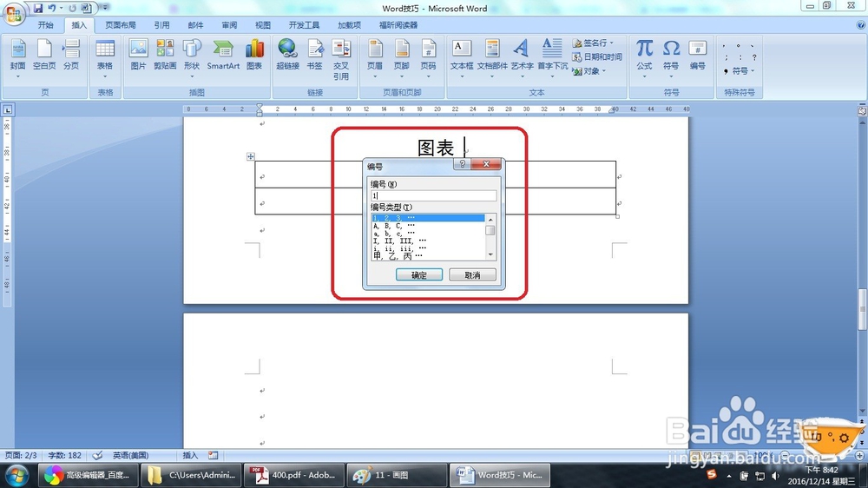Save the document from Quick Access toolbar
This screenshot has width=868, height=488.
(37, 9)
